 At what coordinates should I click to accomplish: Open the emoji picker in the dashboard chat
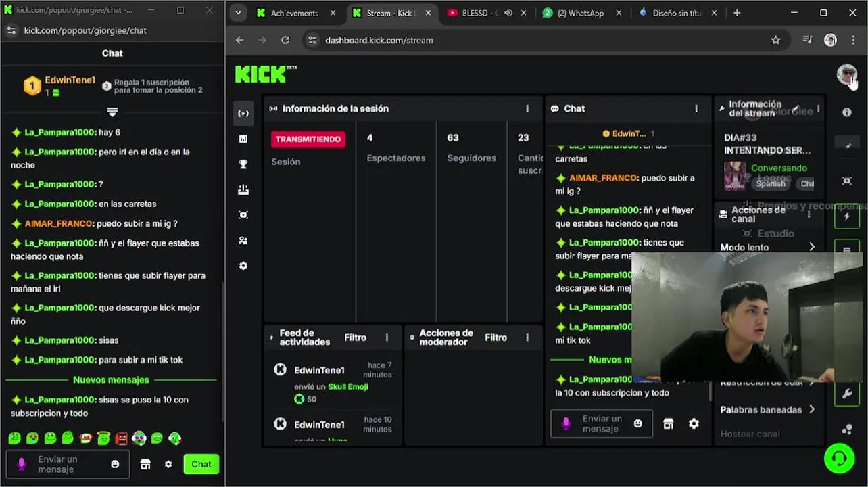point(637,423)
